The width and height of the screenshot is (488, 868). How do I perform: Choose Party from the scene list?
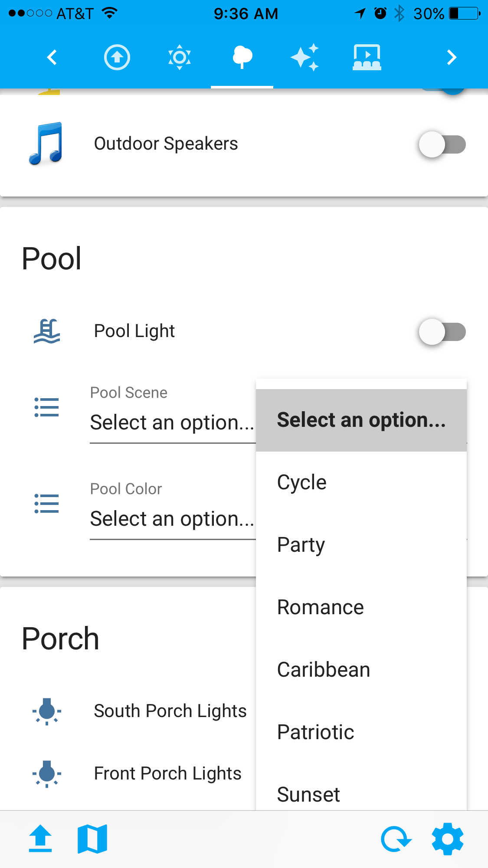(x=301, y=545)
